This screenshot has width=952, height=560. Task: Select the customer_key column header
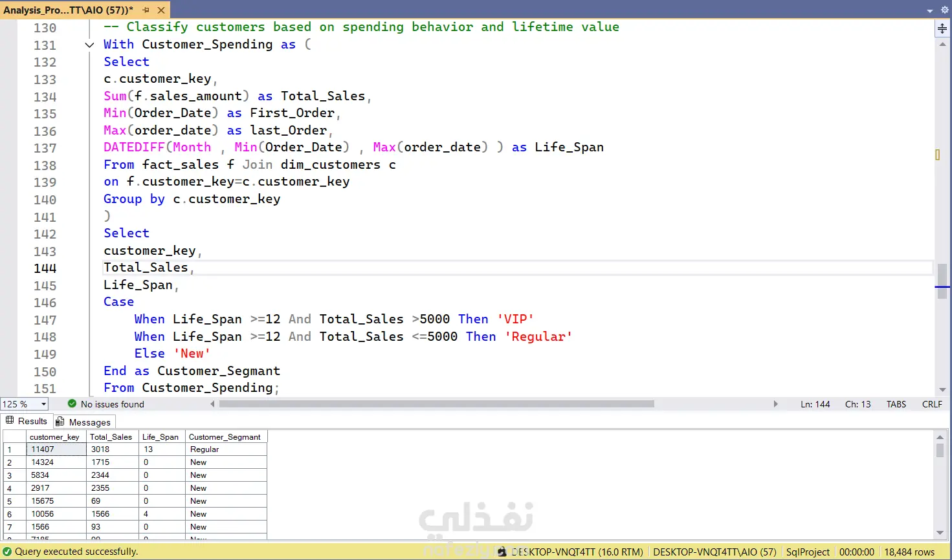56,437
